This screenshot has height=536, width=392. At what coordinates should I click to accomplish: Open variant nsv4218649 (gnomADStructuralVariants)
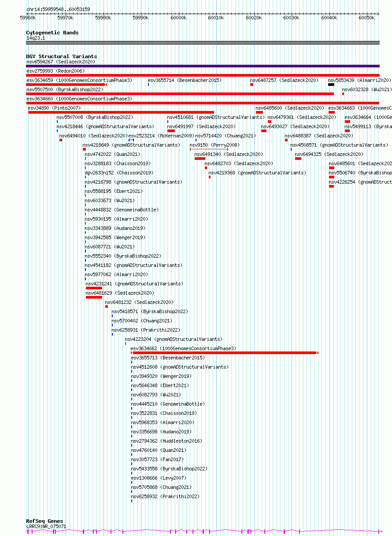(131, 145)
